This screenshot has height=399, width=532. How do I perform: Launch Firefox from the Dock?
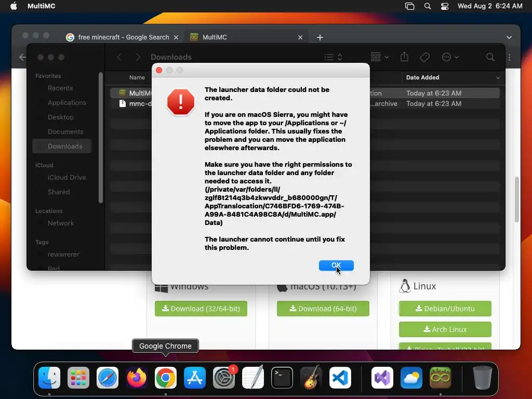tap(137, 378)
